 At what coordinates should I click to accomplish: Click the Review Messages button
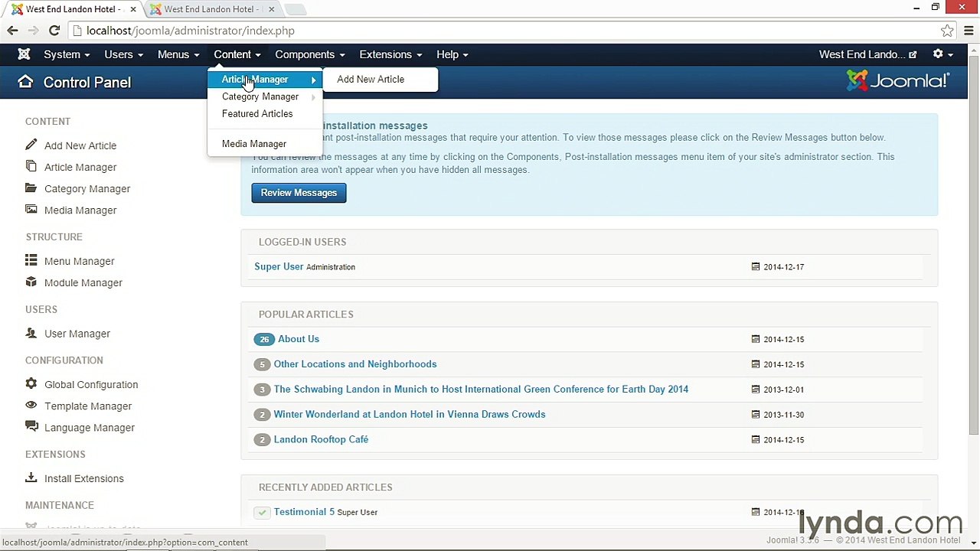[299, 193]
